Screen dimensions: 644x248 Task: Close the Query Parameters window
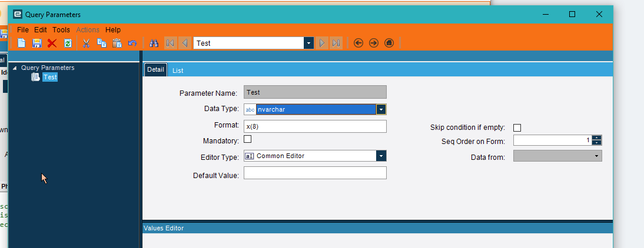[x=599, y=14]
